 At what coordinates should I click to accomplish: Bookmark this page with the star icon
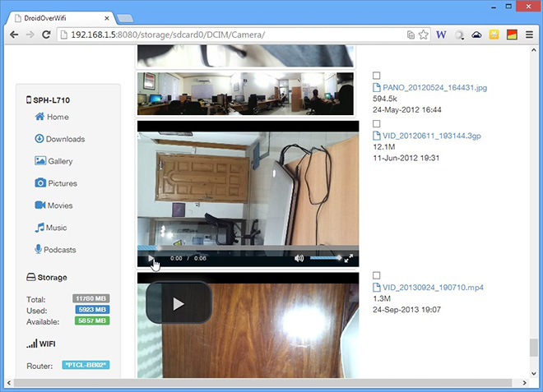(423, 35)
